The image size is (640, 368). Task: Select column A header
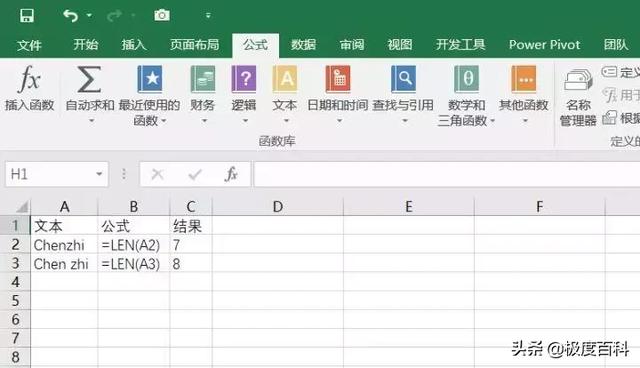point(64,206)
